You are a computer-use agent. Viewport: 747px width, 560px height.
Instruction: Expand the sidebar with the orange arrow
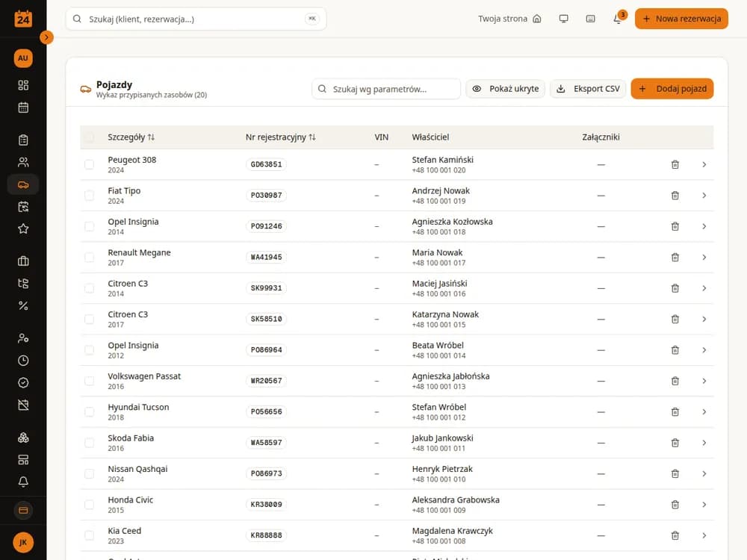46,37
